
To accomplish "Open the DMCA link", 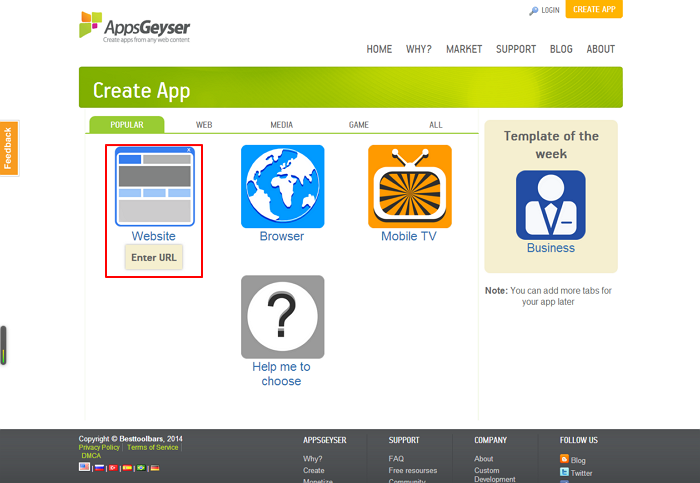I will pos(91,456).
